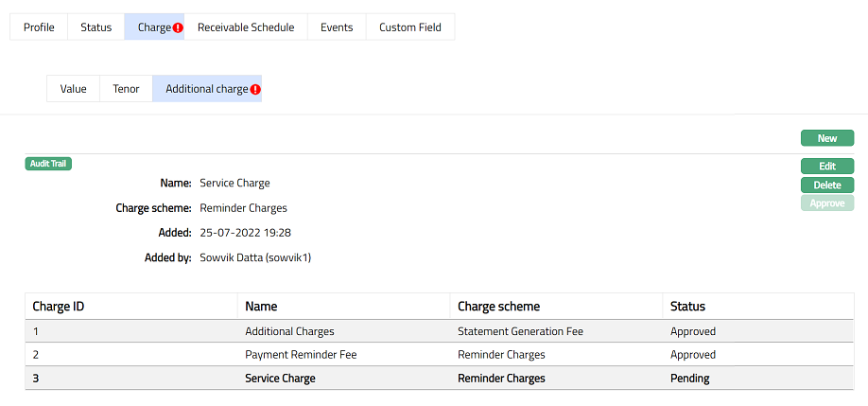Click the New button
This screenshot has height=406, width=868.
(827, 138)
